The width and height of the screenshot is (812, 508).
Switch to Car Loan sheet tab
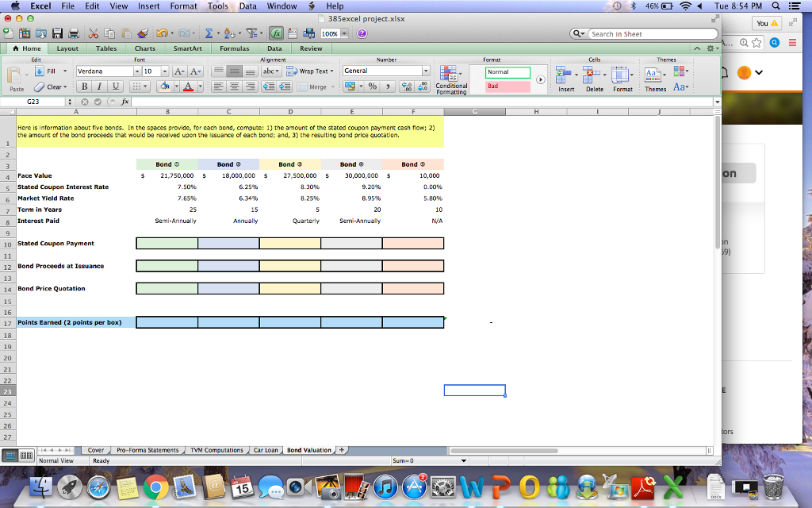[266, 451]
